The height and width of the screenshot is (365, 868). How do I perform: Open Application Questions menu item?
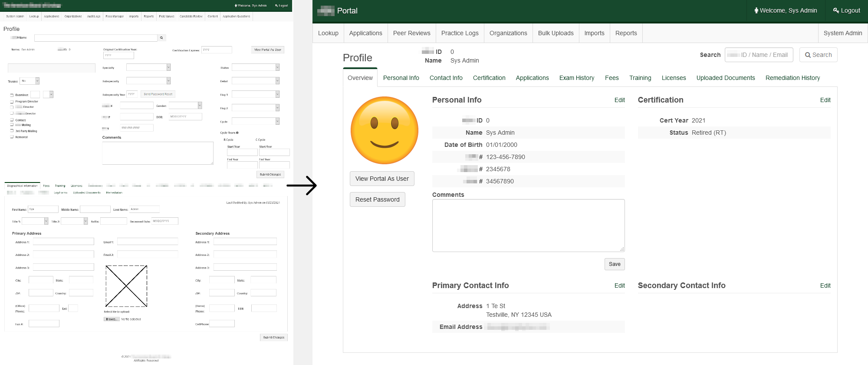pos(236,17)
